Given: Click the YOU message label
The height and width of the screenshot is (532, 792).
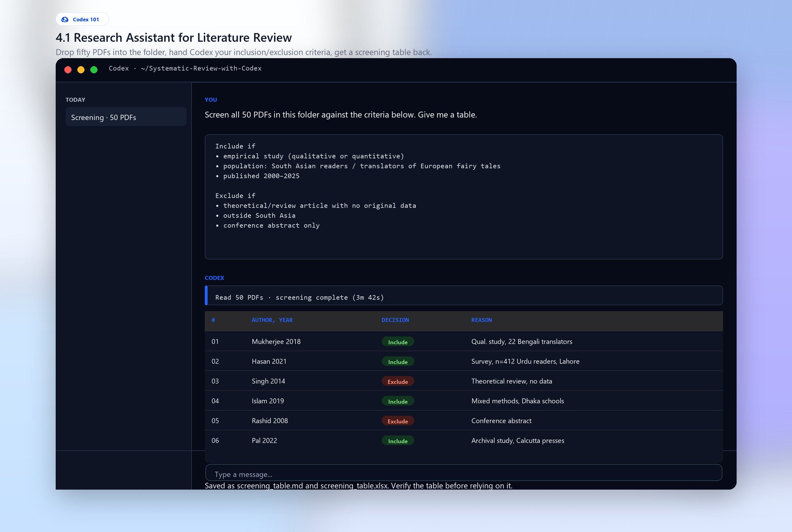Looking at the screenshot, I should tap(211, 100).
